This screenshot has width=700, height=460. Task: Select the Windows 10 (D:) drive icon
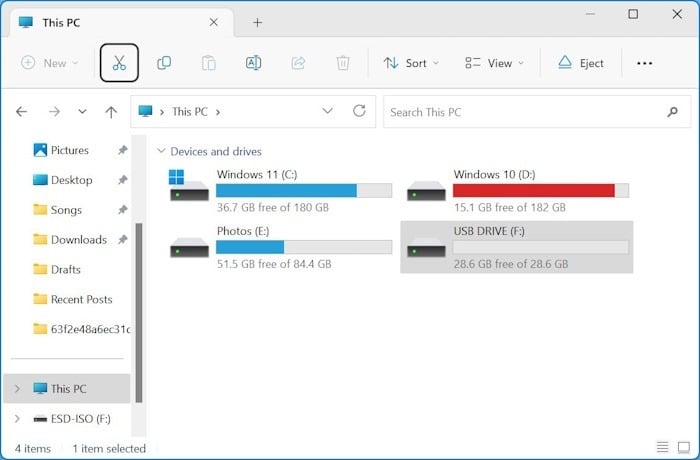pyautogui.click(x=426, y=191)
